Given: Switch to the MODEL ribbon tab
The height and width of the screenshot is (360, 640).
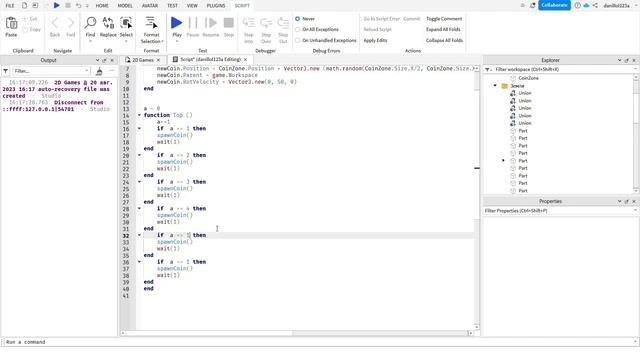Looking at the screenshot, I should click(125, 6).
